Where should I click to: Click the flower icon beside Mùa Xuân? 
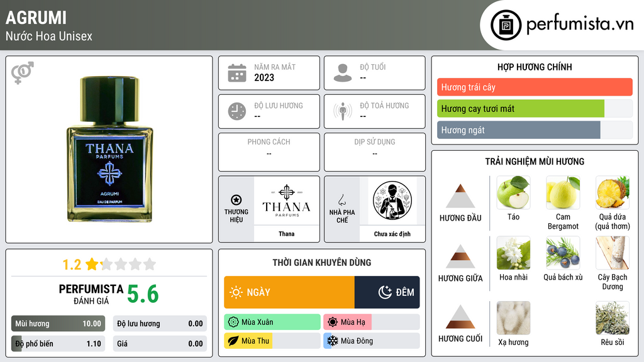click(x=233, y=322)
